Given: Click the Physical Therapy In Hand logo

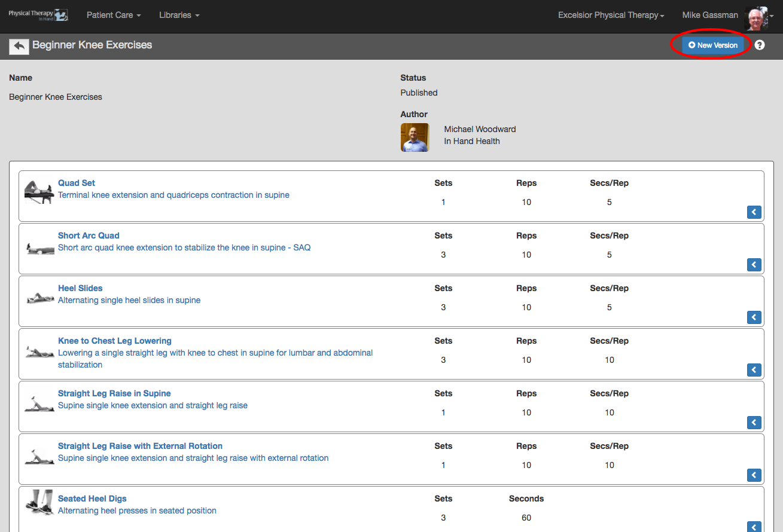Looking at the screenshot, I should tap(38, 15).
